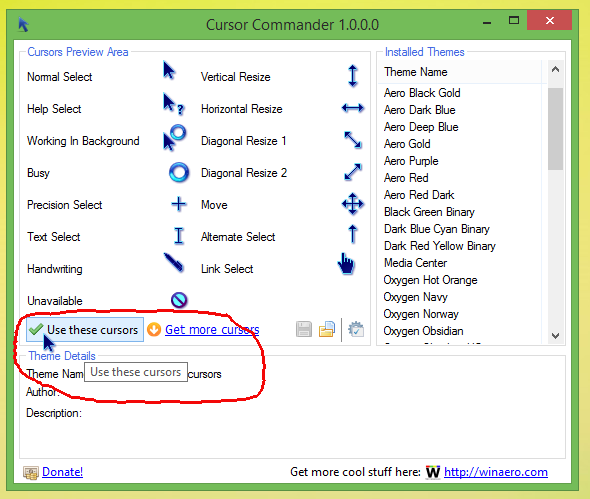The image size is (590, 499).
Task: Select the Oxygen Hot Orange theme
Action: coord(430,280)
